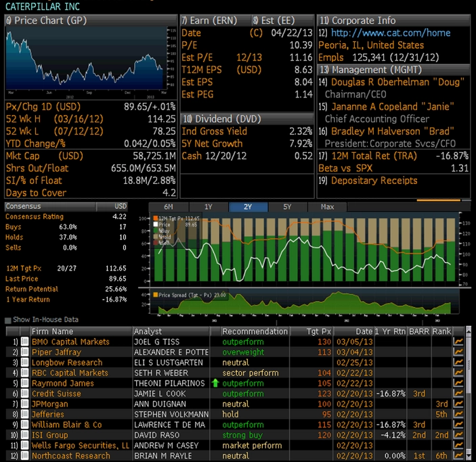This screenshot has height=462, width=476.
Task: Open report document icon for Wells Fargo Securities
Action: (24, 445)
